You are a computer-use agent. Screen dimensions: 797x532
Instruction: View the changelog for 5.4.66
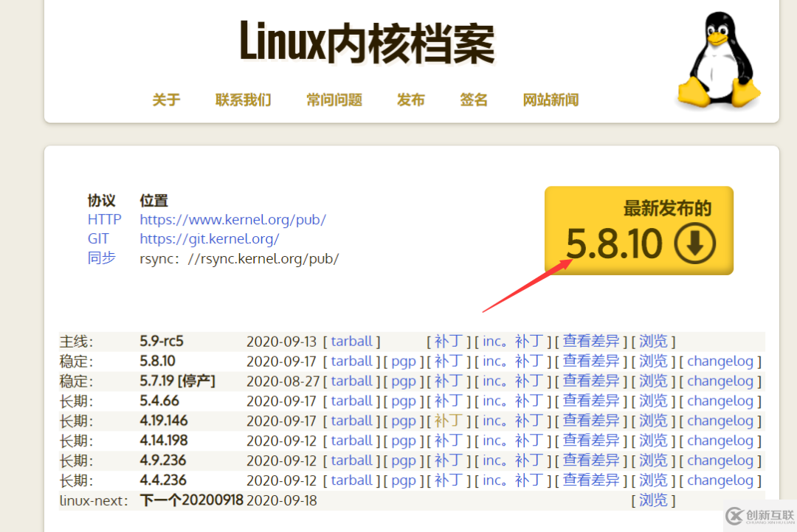coord(720,401)
